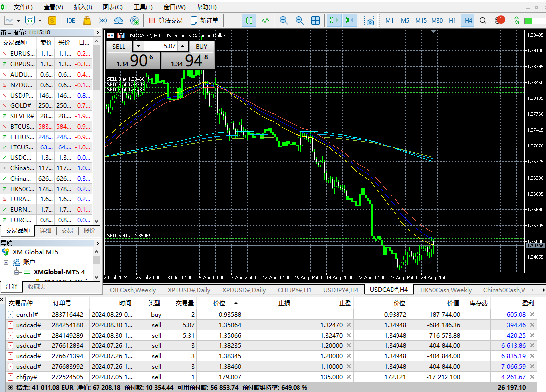Viewport: 546px width, 392px height.
Task: Switch chart to line chart style
Action: pos(265,20)
